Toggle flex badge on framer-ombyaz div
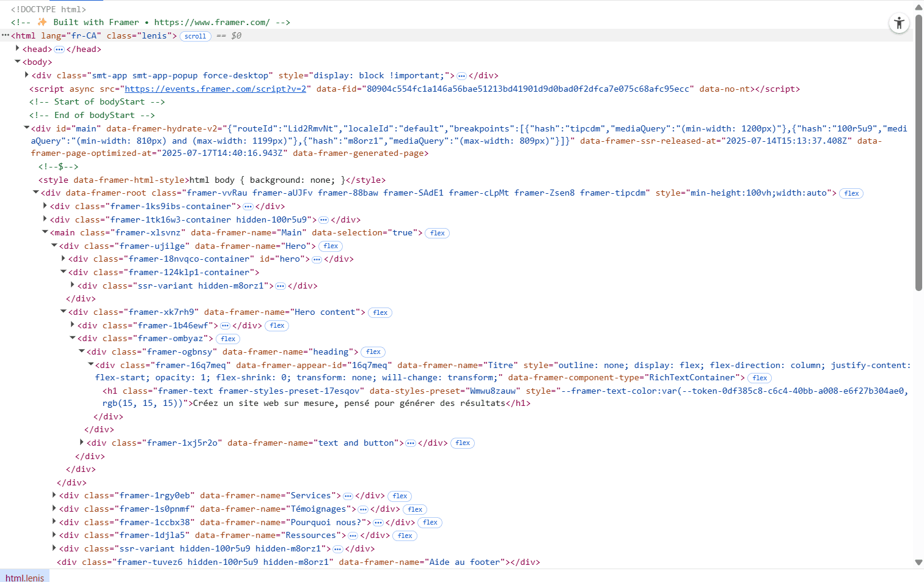Image resolution: width=924 pixels, height=582 pixels. click(228, 339)
